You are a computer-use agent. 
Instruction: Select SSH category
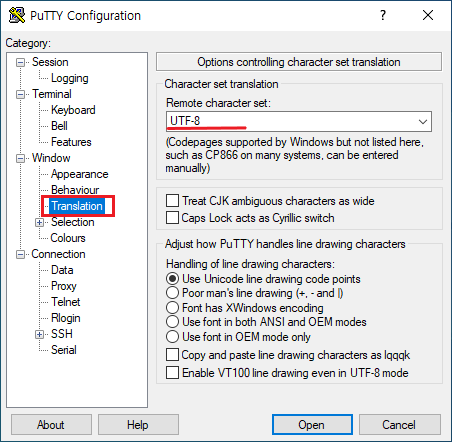pos(62,334)
